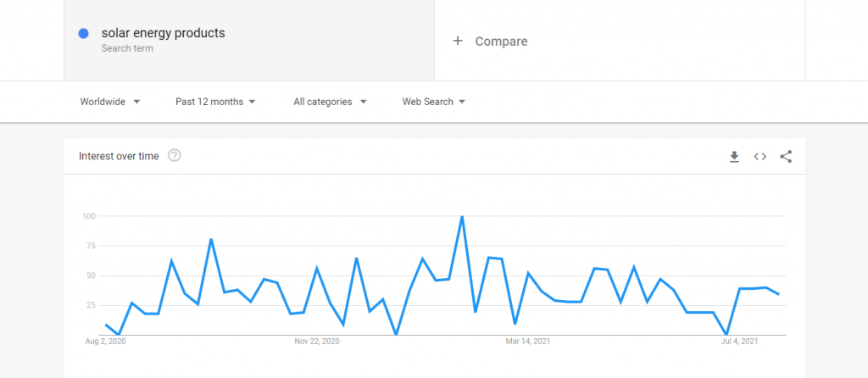Open the All categories dropdown
The height and width of the screenshot is (378, 868).
(330, 102)
